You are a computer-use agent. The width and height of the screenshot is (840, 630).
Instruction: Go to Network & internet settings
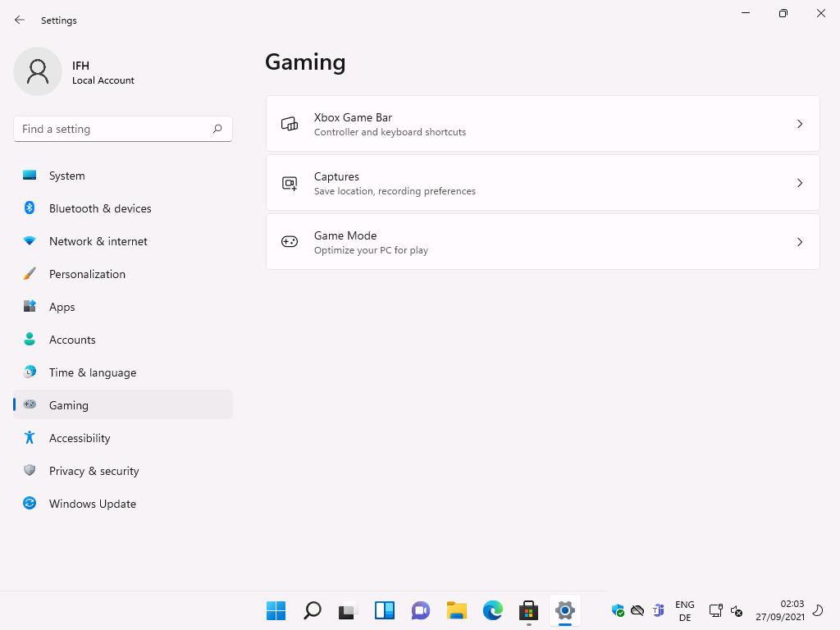(x=123, y=241)
